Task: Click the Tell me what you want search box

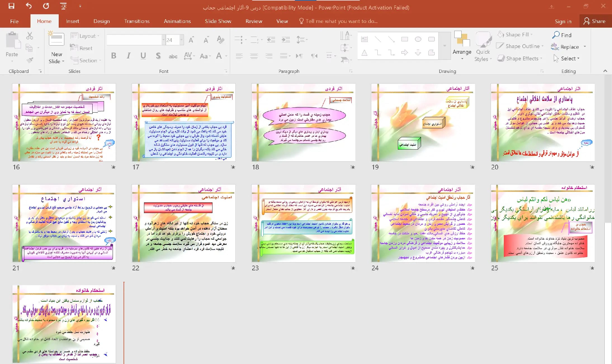Action: coord(338,21)
